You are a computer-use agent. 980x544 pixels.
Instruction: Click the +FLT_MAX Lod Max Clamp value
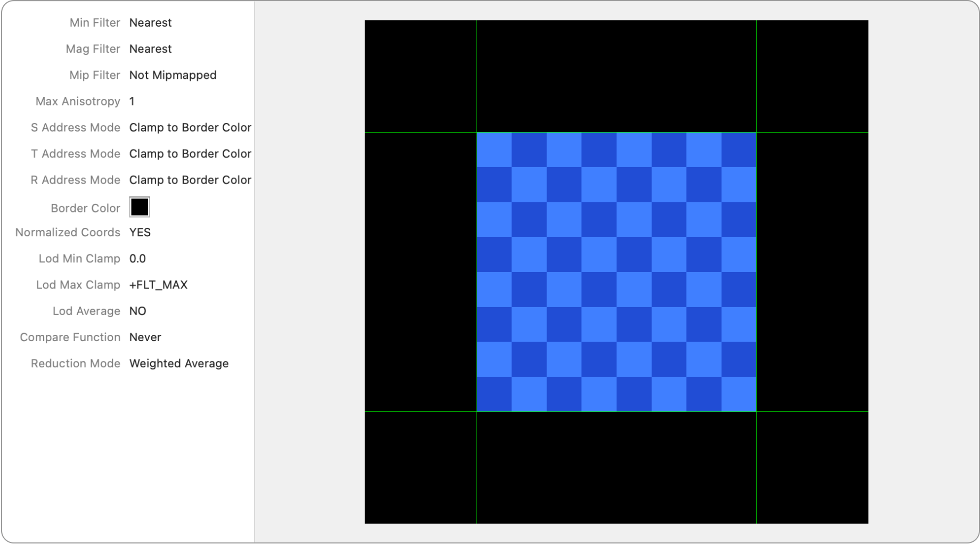[159, 285]
